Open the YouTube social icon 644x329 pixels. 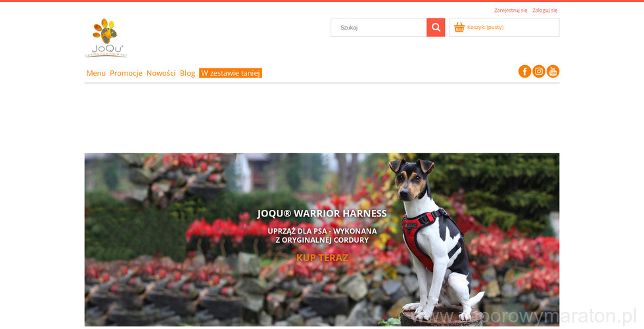[x=553, y=71]
